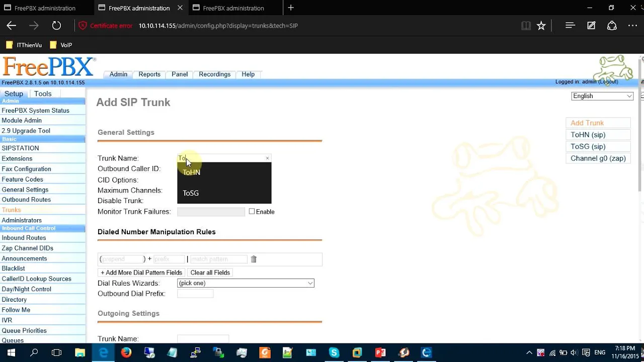This screenshot has width=644, height=362.
Task: Open PowerPoint from the taskbar
Action: (380, 352)
